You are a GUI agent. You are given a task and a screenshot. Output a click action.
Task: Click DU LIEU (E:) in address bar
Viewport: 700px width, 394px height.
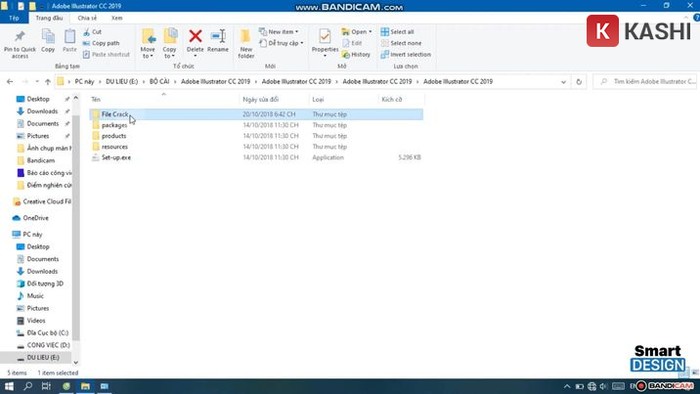(122, 82)
